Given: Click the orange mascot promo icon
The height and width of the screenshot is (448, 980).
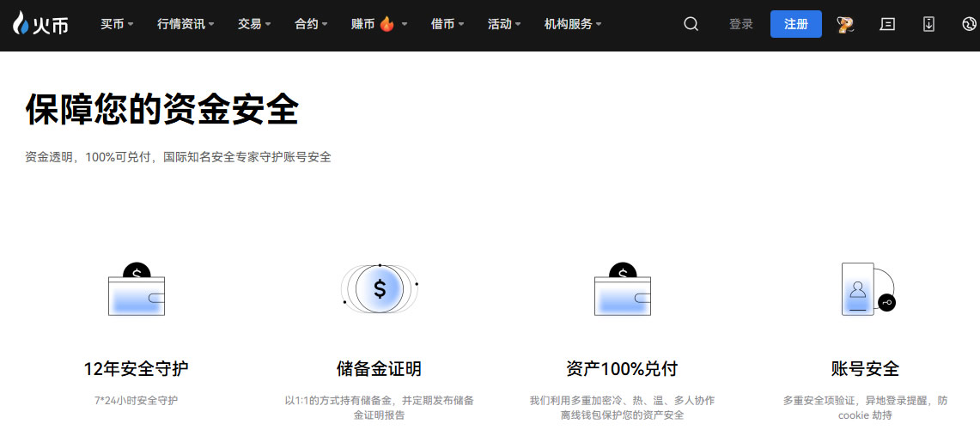Looking at the screenshot, I should 845,24.
